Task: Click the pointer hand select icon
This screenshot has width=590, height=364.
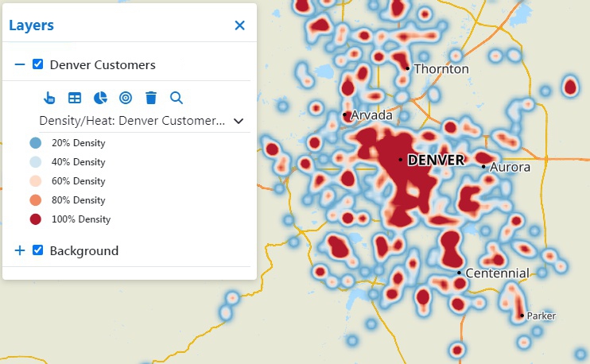Action: 49,98
